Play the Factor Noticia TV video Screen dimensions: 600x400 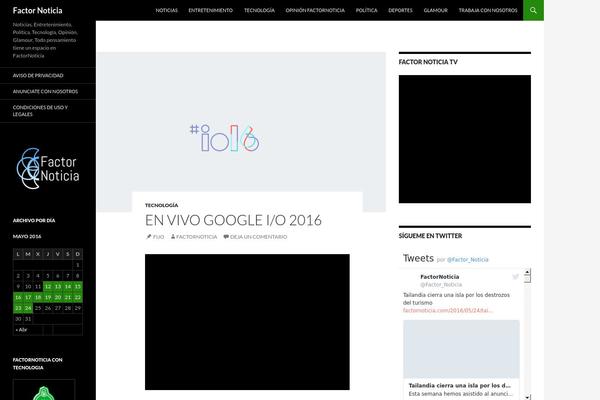coord(465,139)
